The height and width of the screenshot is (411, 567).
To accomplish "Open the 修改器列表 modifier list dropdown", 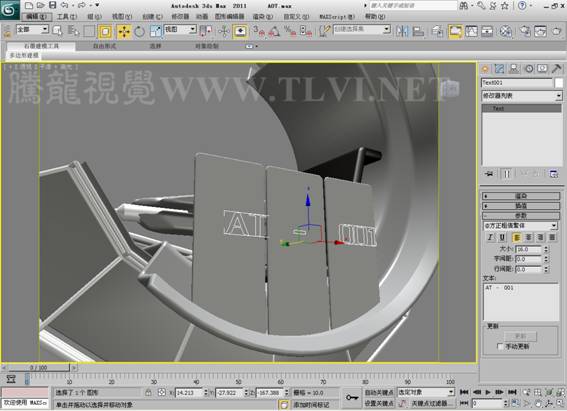I will point(522,96).
